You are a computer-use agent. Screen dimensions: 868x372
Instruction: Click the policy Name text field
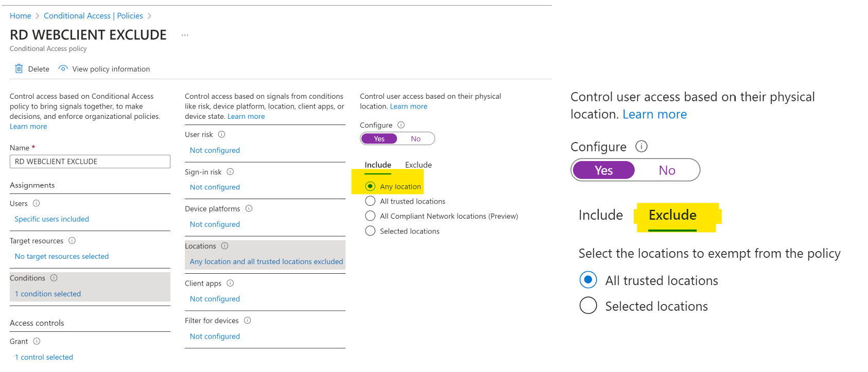coord(90,162)
